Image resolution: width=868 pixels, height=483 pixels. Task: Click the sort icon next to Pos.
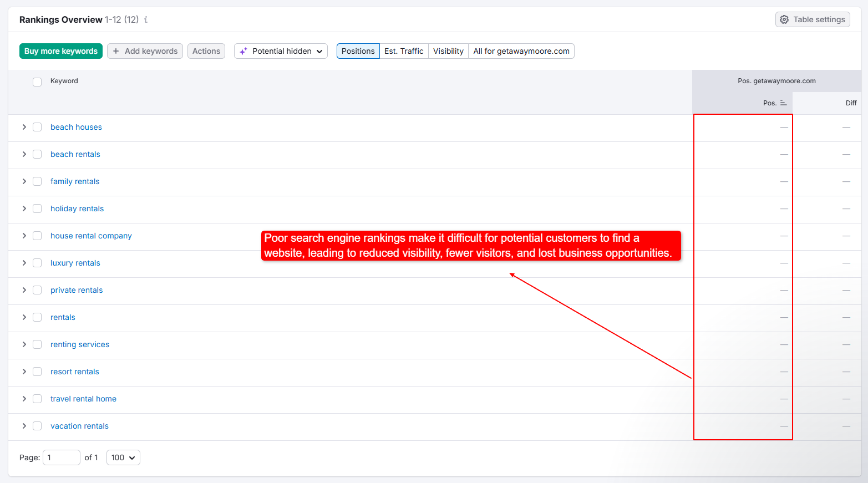(x=783, y=103)
